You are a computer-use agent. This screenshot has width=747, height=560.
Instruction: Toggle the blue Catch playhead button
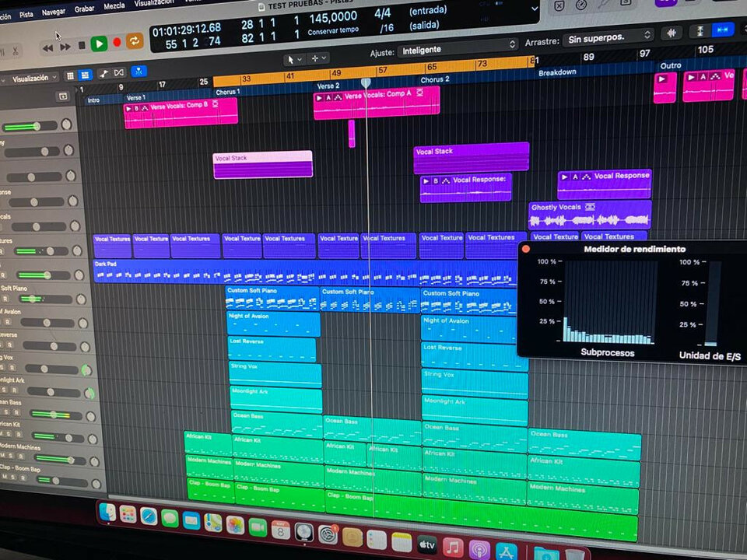tap(139, 72)
